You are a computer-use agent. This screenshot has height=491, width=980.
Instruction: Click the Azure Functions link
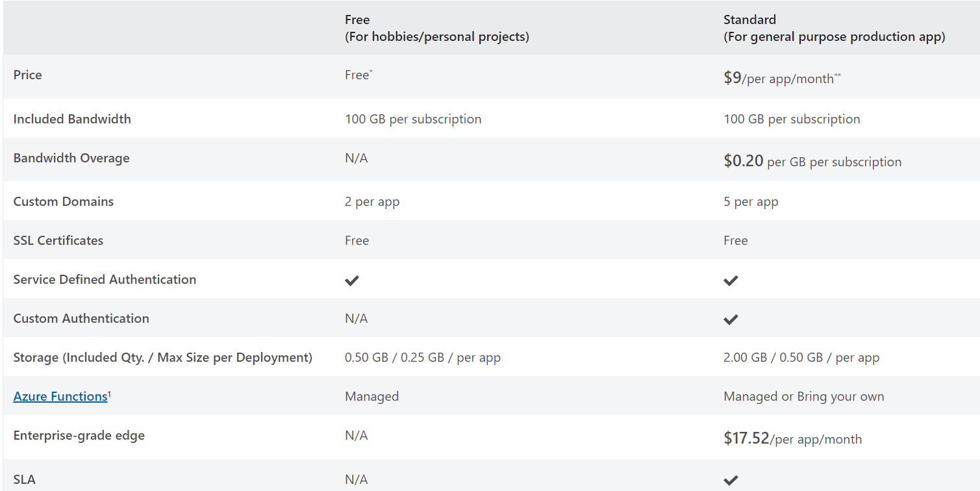pos(60,396)
